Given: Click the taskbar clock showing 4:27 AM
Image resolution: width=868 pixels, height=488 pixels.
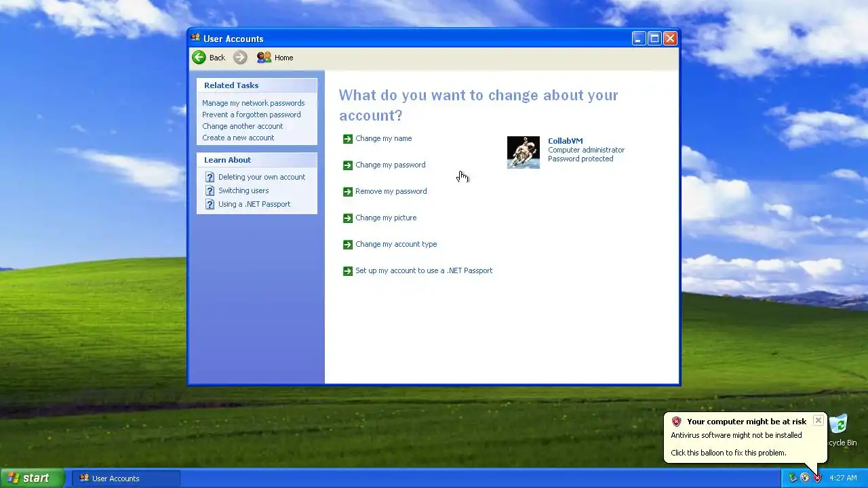Looking at the screenshot, I should point(843,478).
